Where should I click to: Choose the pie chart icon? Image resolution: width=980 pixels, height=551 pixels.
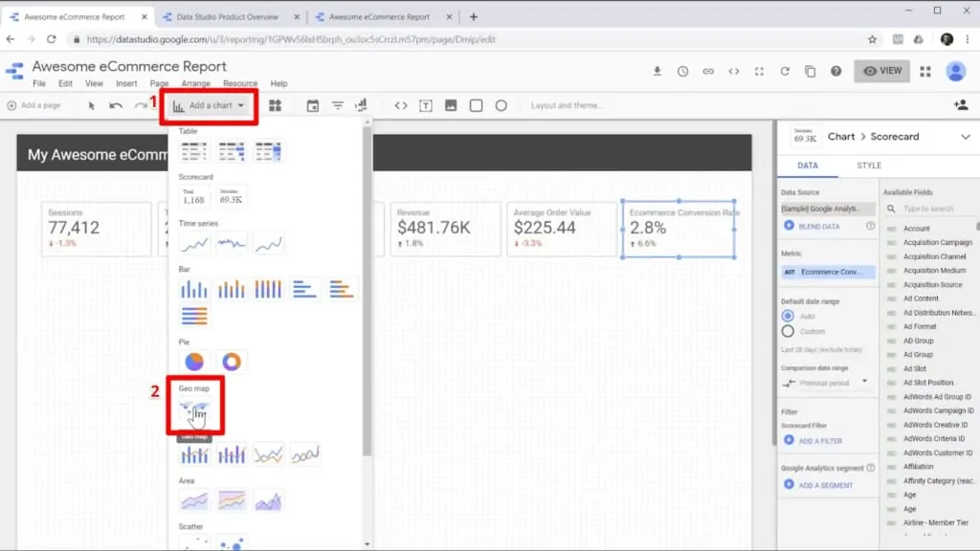coord(194,361)
